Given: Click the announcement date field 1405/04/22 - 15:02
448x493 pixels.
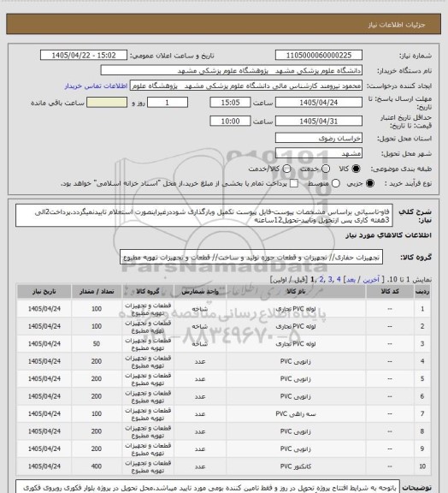Looking at the screenshot, I should click(84, 55).
